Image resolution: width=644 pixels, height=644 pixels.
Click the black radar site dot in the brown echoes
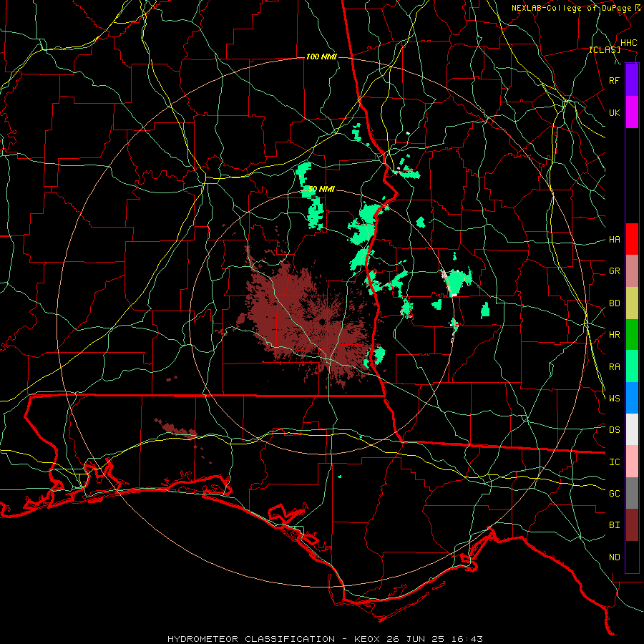pyautogui.click(x=321, y=321)
